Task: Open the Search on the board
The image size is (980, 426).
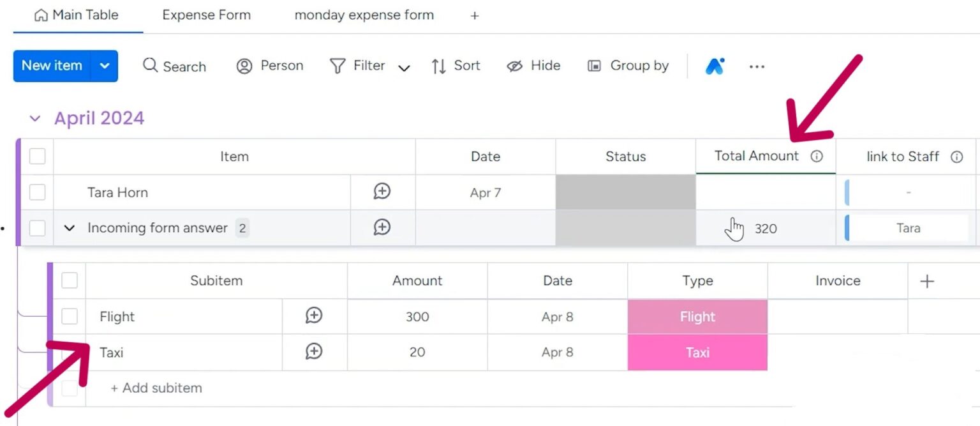Action: [x=174, y=66]
